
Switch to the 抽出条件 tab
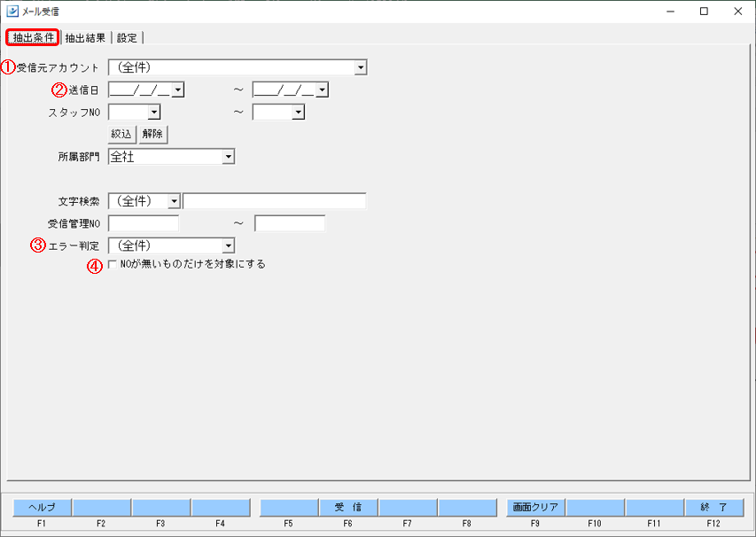(33, 37)
